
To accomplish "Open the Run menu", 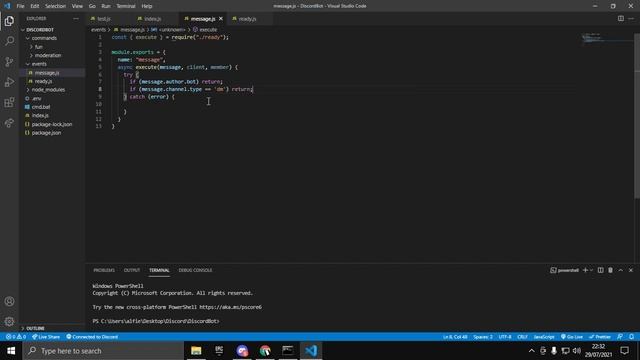I will pos(106,6).
